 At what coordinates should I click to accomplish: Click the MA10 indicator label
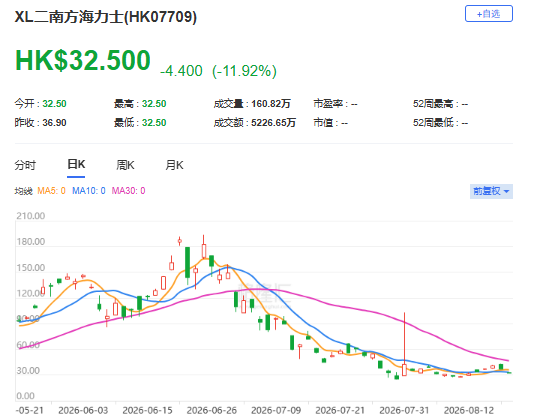[89, 191]
